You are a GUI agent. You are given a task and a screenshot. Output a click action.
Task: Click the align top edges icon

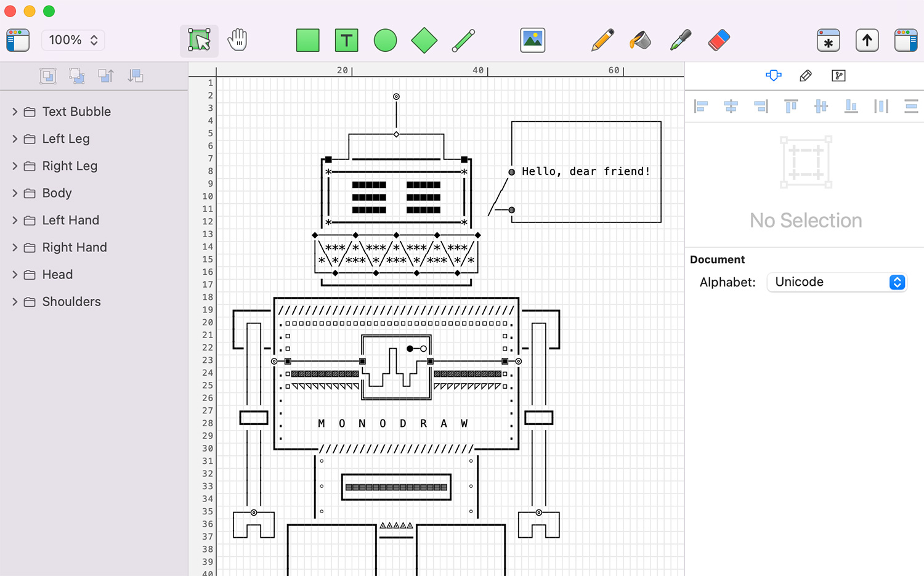click(x=791, y=106)
